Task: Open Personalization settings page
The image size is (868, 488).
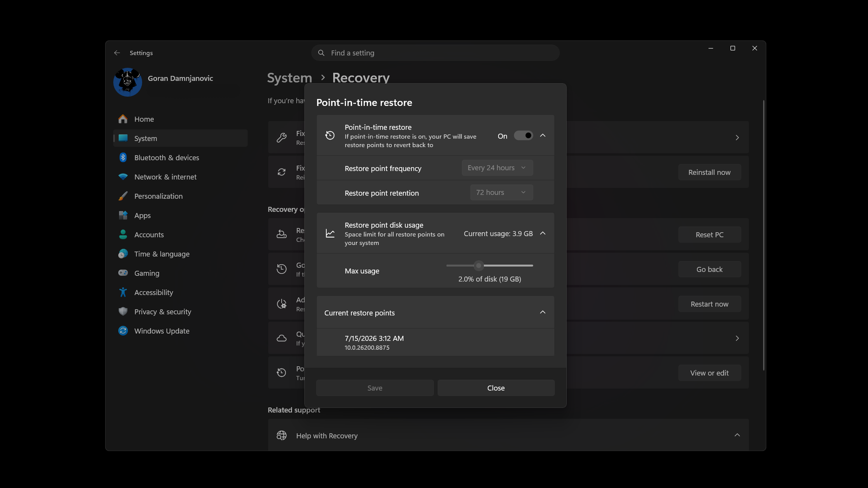Action: [180, 196]
